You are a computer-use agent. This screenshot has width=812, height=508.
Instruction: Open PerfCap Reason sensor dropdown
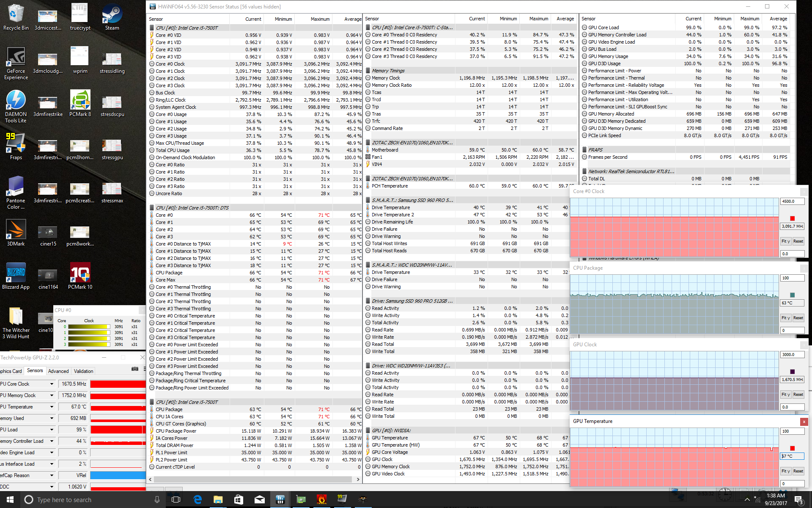(52, 475)
